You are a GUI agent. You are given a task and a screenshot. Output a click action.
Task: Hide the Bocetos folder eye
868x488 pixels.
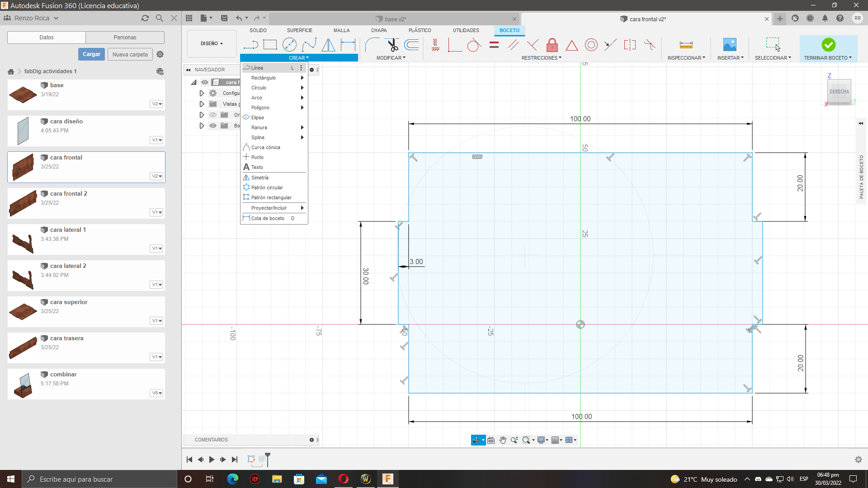[x=213, y=126]
